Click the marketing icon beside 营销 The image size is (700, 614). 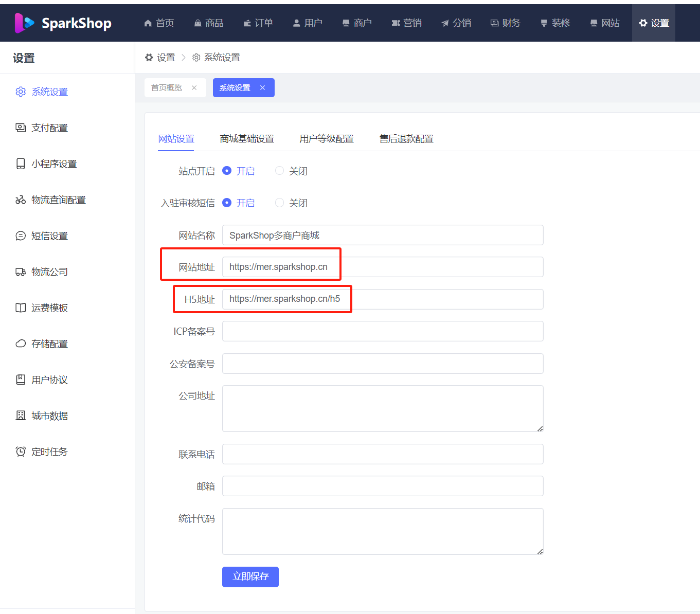pos(396,23)
